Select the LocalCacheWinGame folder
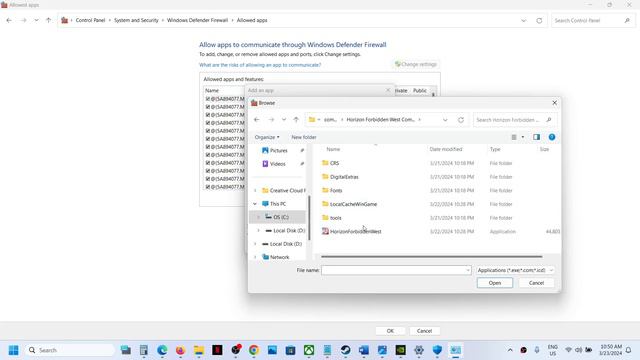 click(353, 204)
